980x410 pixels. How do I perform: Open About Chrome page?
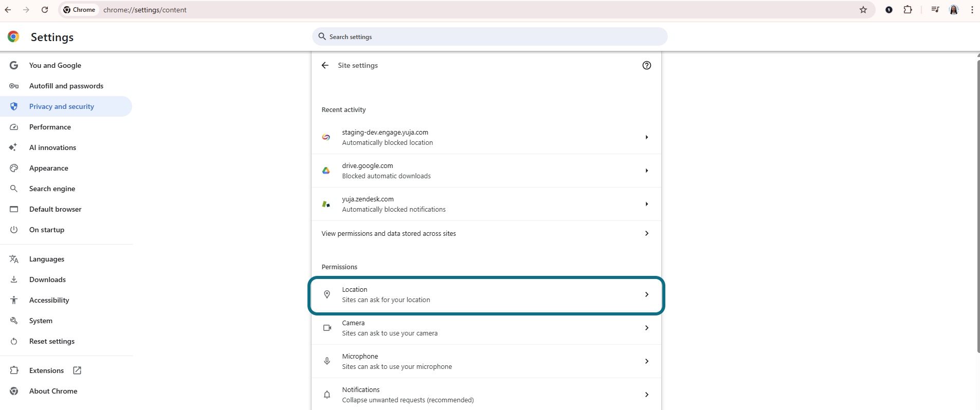[x=66, y=391]
